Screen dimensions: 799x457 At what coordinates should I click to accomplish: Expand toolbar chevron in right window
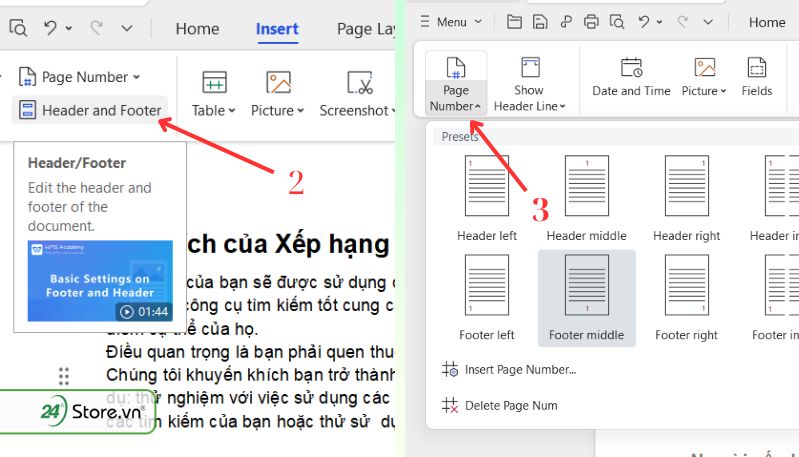point(708,22)
